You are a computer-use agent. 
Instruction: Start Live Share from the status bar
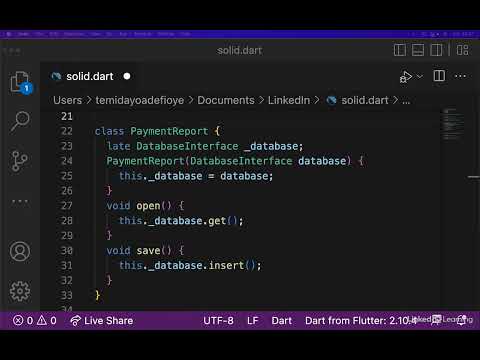pyautogui.click(x=102, y=321)
